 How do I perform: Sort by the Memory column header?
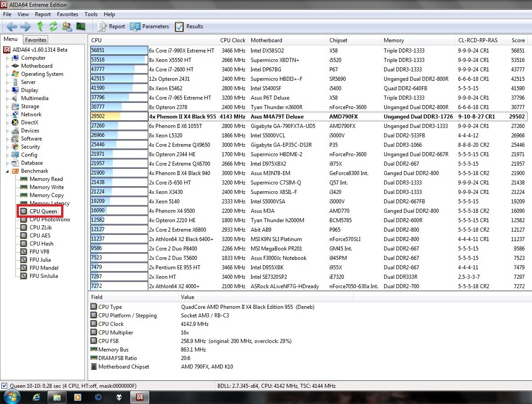[x=418, y=40]
